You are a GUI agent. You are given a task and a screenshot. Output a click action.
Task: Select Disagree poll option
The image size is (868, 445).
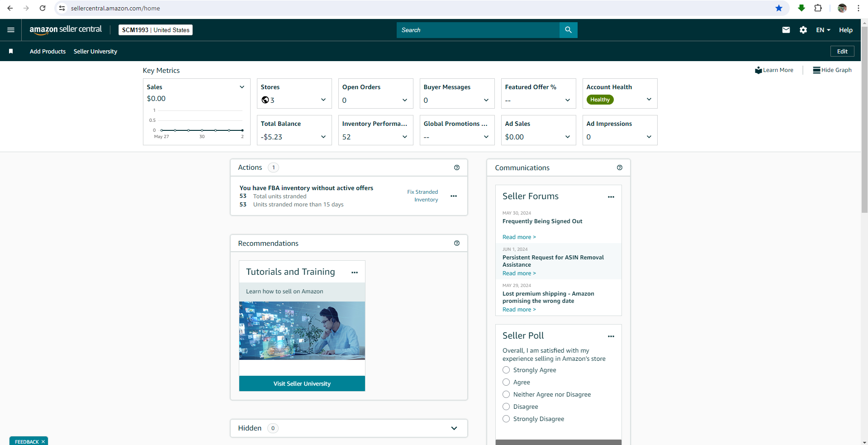tap(506, 407)
